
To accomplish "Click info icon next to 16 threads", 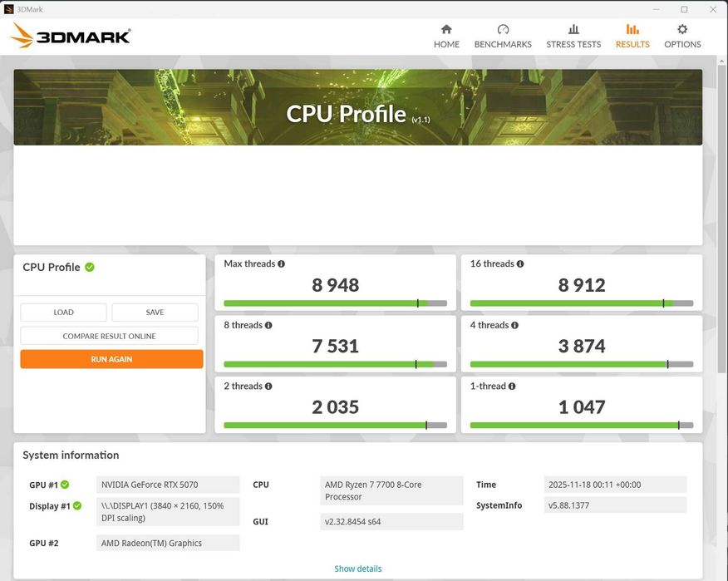I will 520,263.
